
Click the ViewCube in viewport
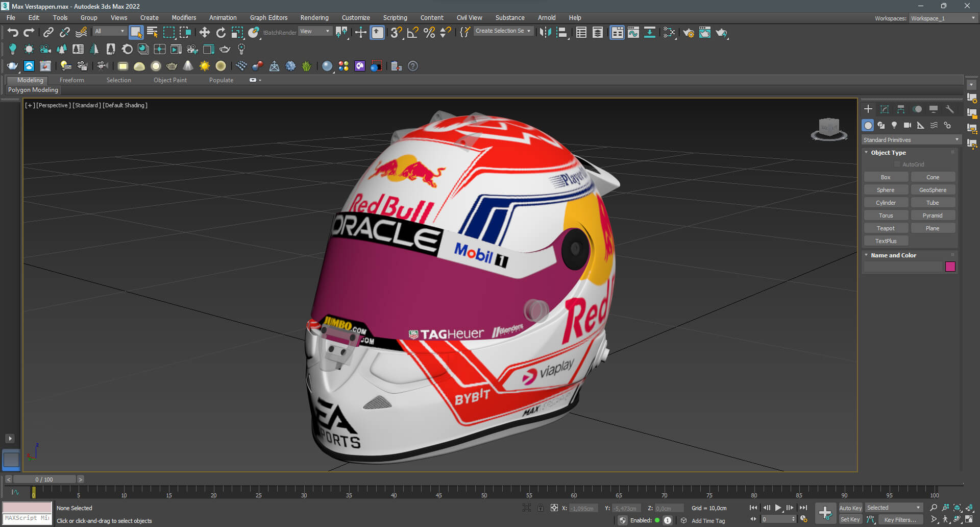coord(829,129)
